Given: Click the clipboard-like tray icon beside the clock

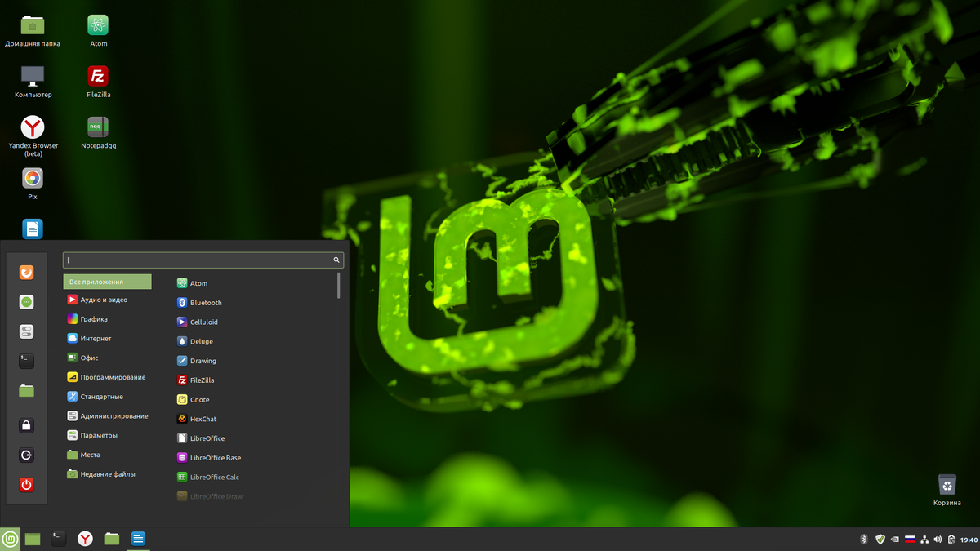Looking at the screenshot, I should tap(951, 540).
